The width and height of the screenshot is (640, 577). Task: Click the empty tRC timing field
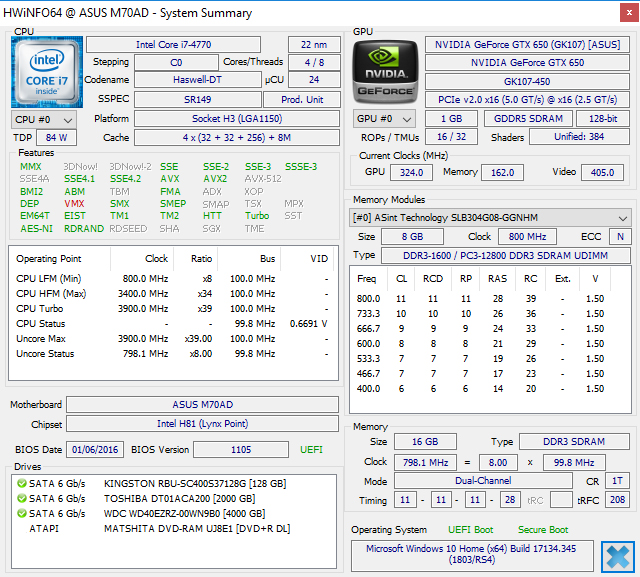click(561, 500)
